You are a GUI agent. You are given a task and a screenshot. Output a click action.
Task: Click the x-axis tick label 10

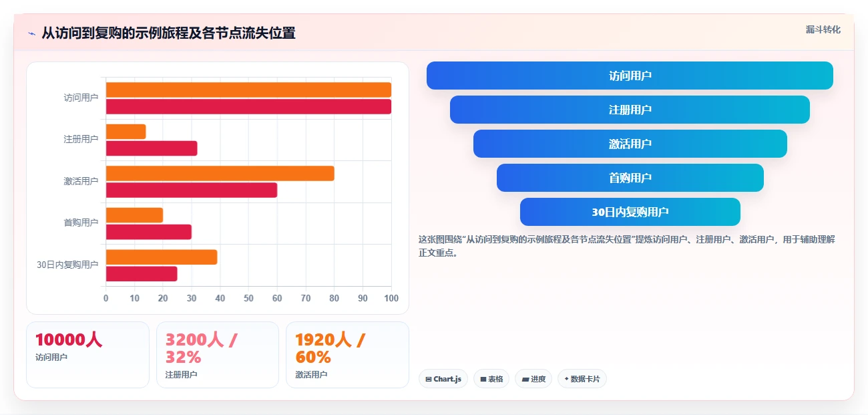pyautogui.click(x=134, y=298)
